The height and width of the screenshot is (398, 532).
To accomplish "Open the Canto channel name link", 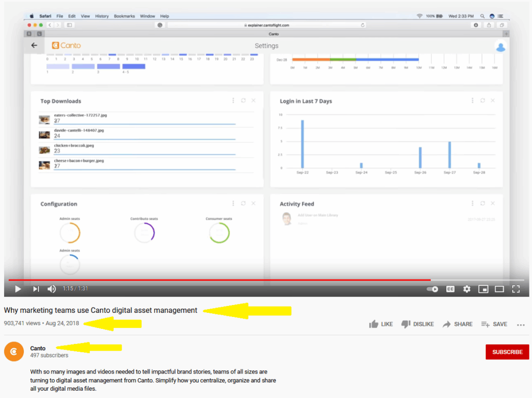I will point(37,348).
